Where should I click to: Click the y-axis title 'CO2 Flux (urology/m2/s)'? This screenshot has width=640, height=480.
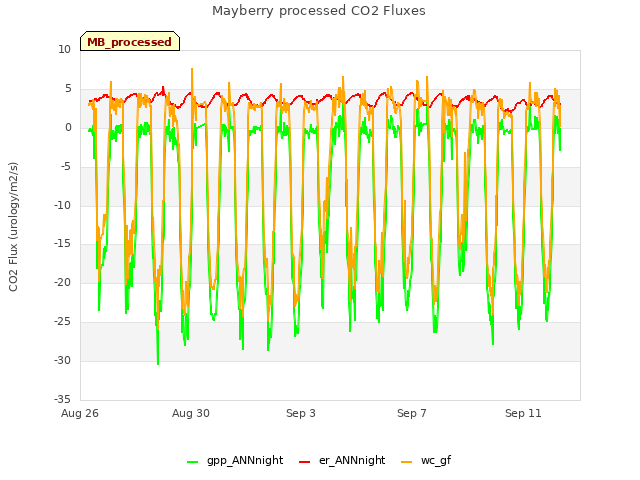click(13, 227)
